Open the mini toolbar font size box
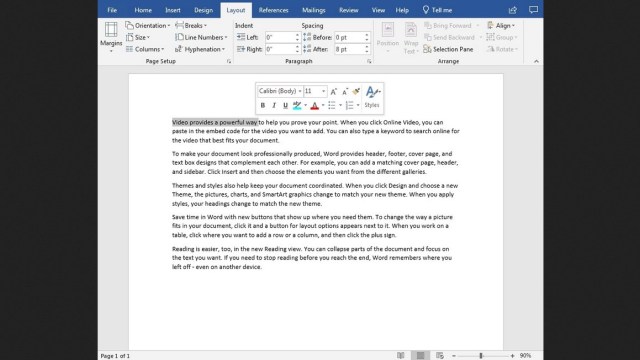Image resolution: width=640 pixels, height=360 pixels. click(315, 91)
